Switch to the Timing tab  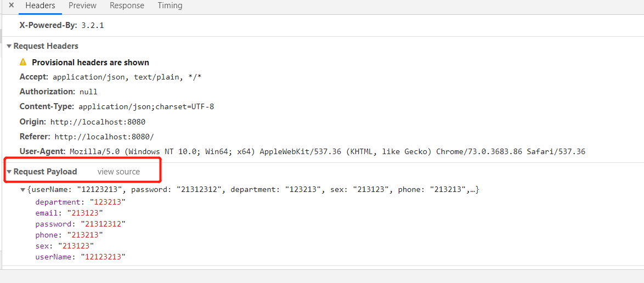[170, 5]
